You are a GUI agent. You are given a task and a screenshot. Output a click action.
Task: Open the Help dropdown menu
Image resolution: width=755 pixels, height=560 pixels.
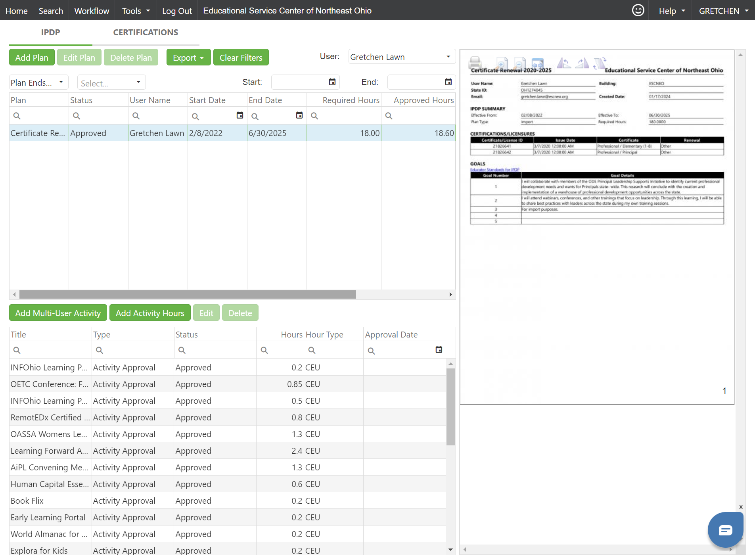pos(672,11)
